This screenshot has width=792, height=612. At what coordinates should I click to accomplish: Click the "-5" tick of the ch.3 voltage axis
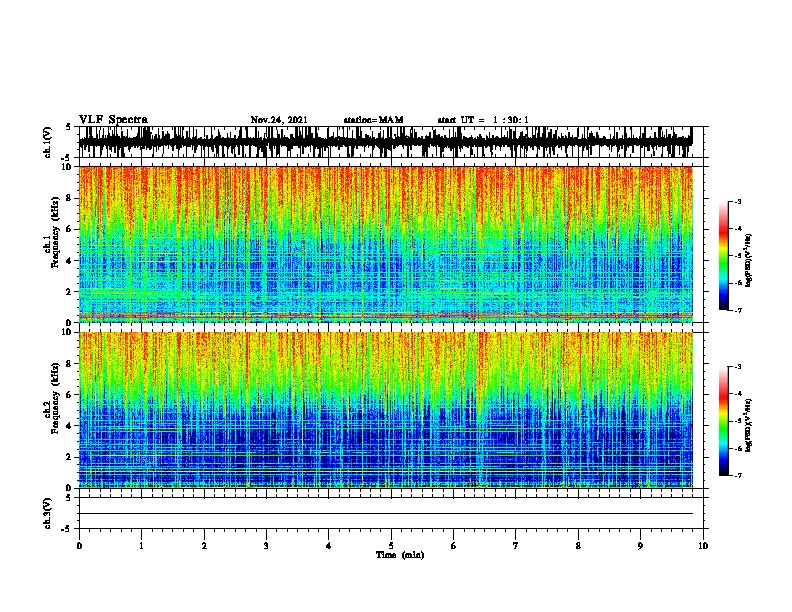(x=67, y=529)
